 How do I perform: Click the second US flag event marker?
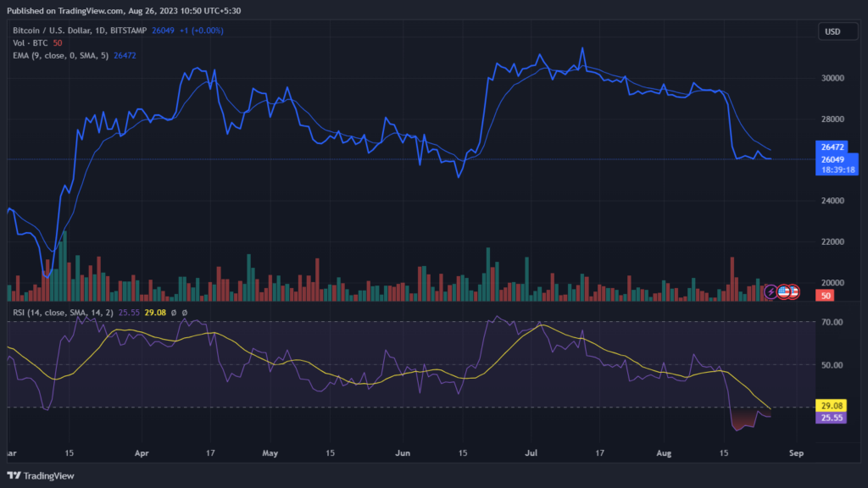795,291
